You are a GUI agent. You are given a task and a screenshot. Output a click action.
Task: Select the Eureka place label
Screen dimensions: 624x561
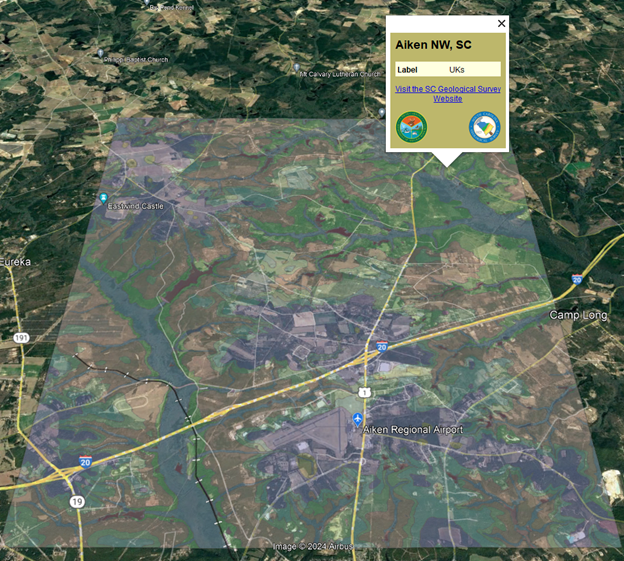pos(15,261)
